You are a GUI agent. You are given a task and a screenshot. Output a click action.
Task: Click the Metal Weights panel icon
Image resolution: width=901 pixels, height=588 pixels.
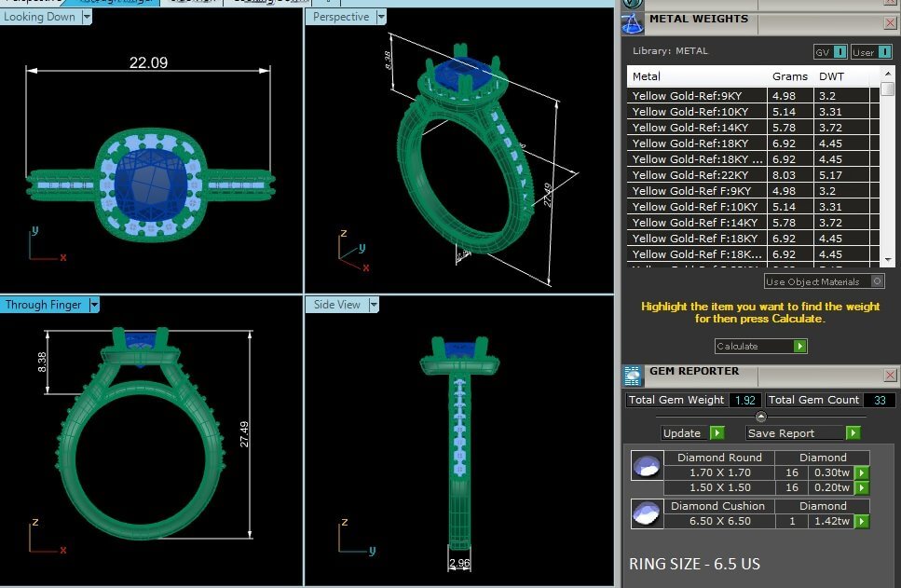tap(634, 22)
